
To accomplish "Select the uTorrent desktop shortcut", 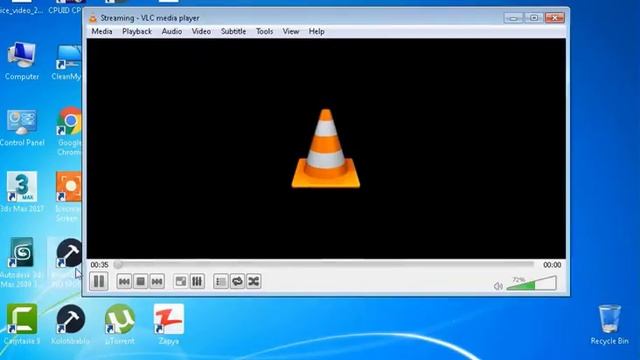I will coord(120,324).
